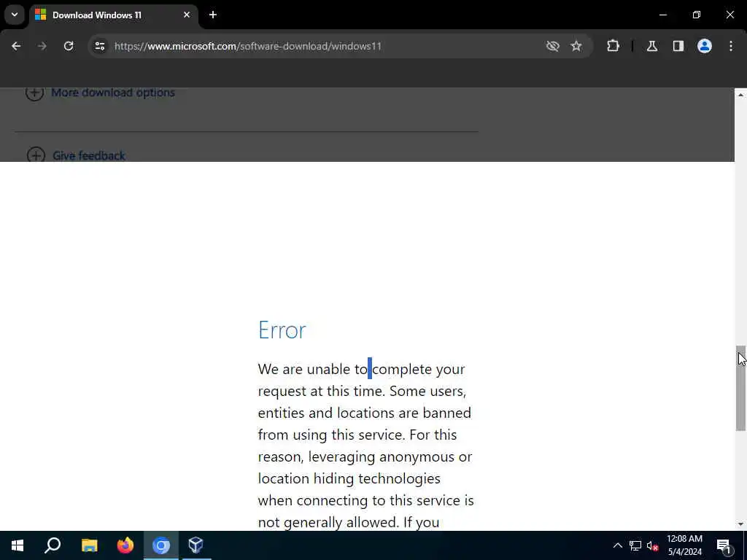
Task: Close the Download Windows 11 tab
Action: point(187,15)
